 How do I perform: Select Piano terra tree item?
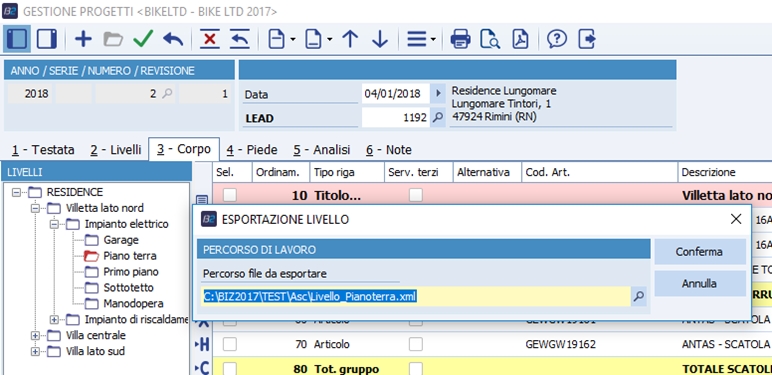click(x=130, y=256)
